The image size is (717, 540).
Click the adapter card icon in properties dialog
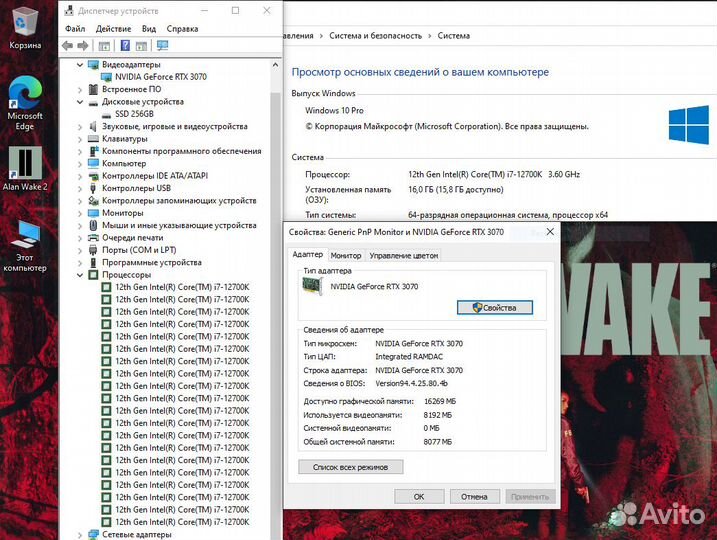point(313,286)
